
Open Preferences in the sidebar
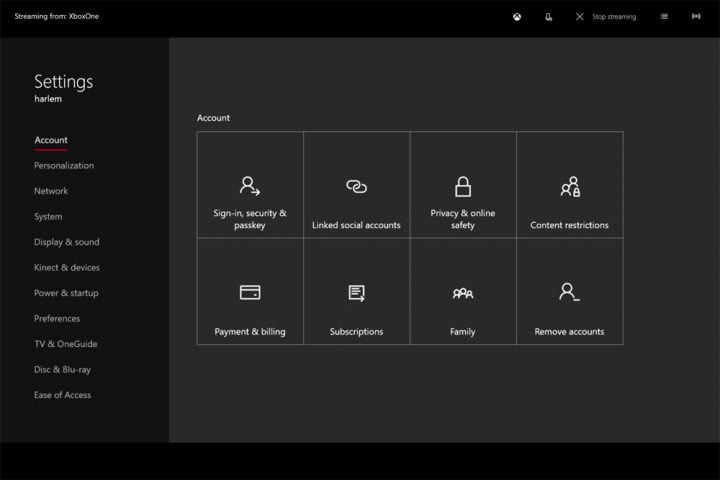pos(57,319)
